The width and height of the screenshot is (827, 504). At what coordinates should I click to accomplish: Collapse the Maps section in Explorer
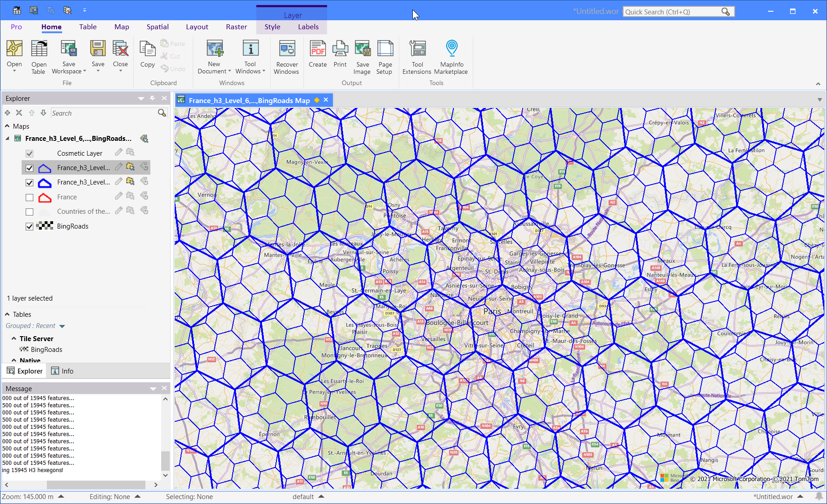point(7,126)
